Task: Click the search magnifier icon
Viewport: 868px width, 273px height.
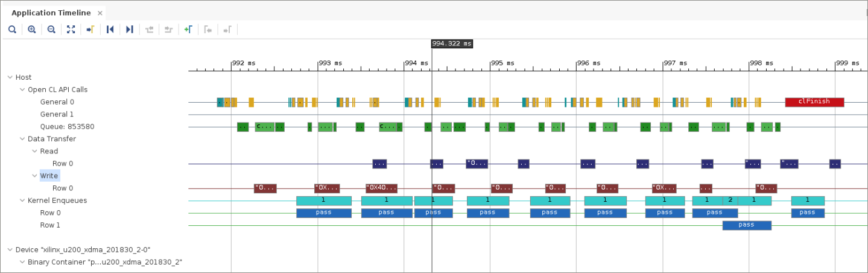Action: click(x=12, y=29)
